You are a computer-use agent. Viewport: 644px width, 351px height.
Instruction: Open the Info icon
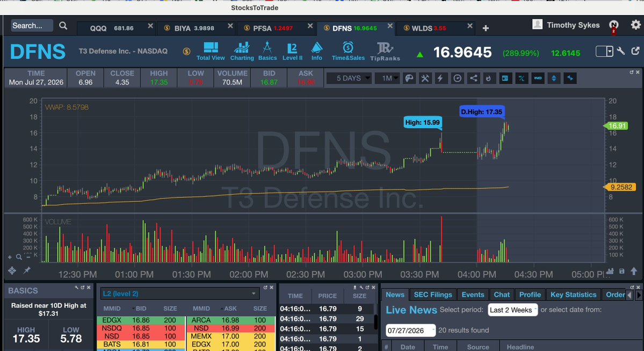[317, 52]
